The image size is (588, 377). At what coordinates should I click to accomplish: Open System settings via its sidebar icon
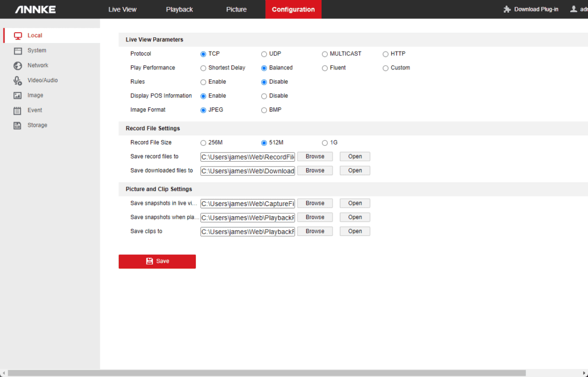pos(18,50)
